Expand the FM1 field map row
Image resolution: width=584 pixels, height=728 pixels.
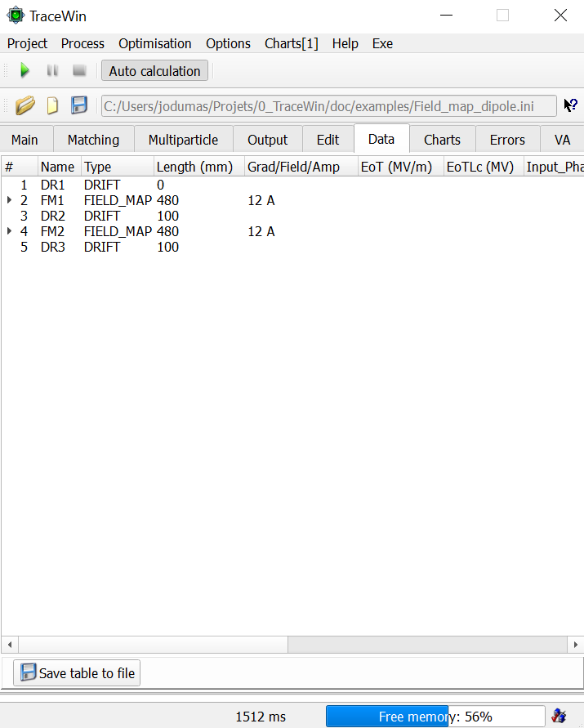click(9, 200)
